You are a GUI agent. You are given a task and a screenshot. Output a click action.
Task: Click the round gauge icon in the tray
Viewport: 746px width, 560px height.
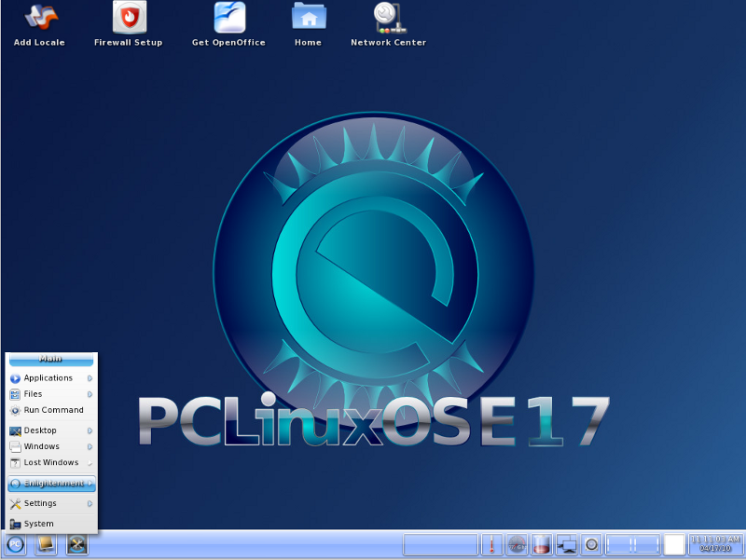tap(518, 545)
